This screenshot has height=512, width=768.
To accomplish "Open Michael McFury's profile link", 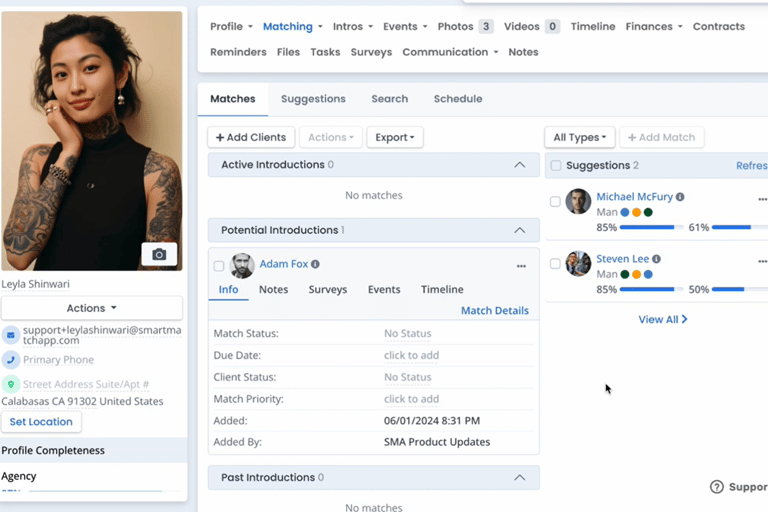I will [x=634, y=196].
